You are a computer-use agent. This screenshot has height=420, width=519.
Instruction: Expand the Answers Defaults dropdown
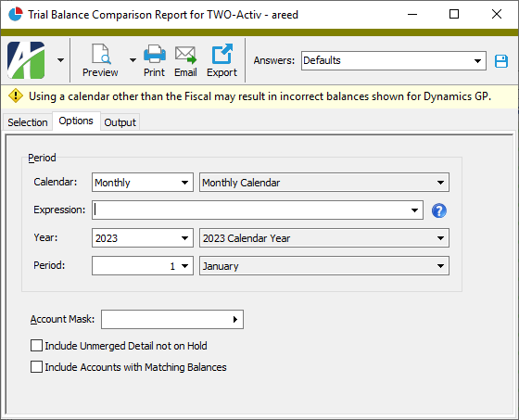pyautogui.click(x=477, y=61)
